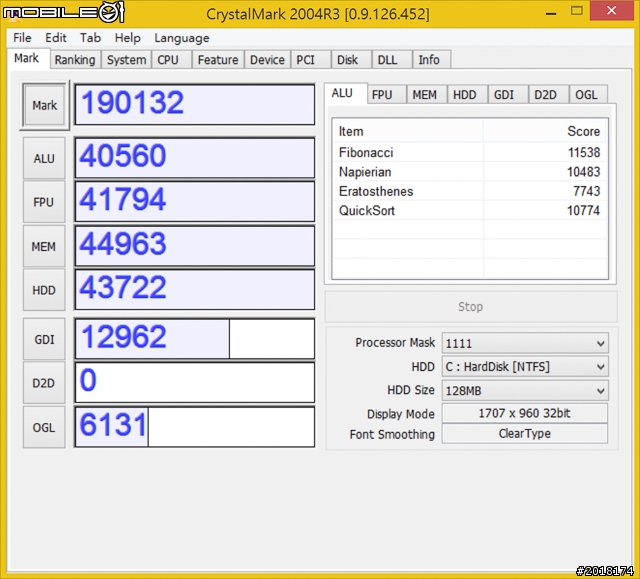640x579 pixels.
Task: Run the HDD benchmark button
Action: point(44,290)
